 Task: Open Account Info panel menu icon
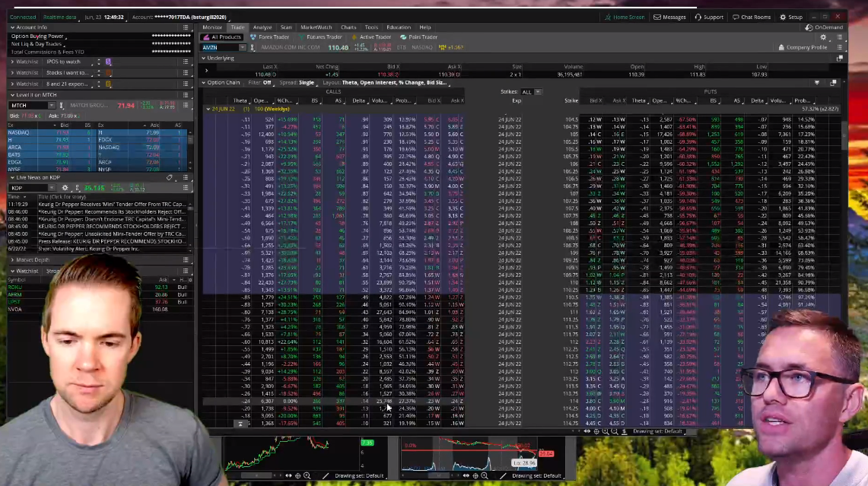[186, 27]
